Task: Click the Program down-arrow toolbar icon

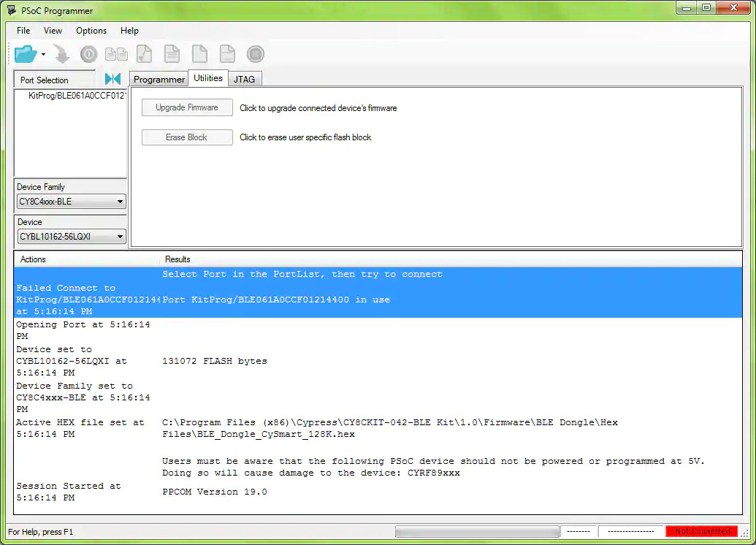Action: [x=61, y=54]
